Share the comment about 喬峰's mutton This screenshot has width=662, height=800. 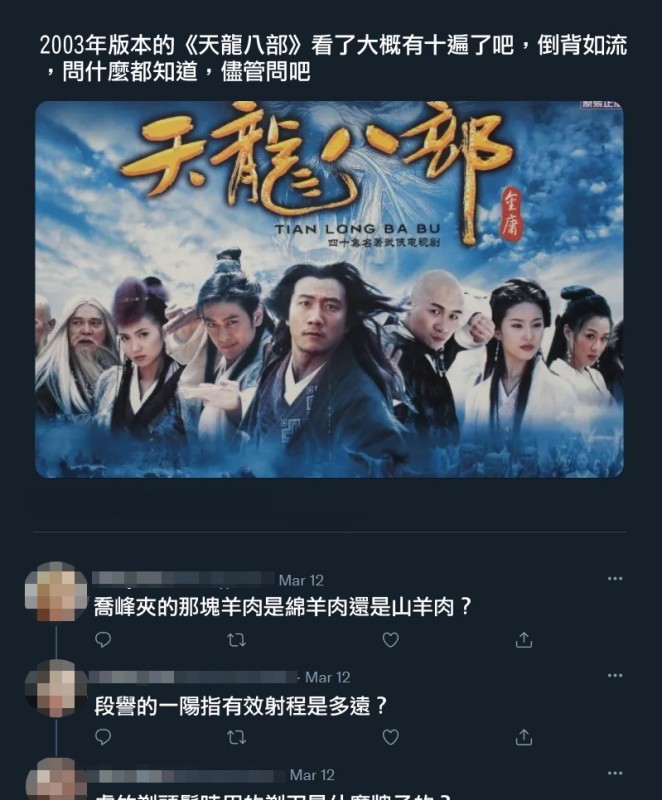point(524,640)
